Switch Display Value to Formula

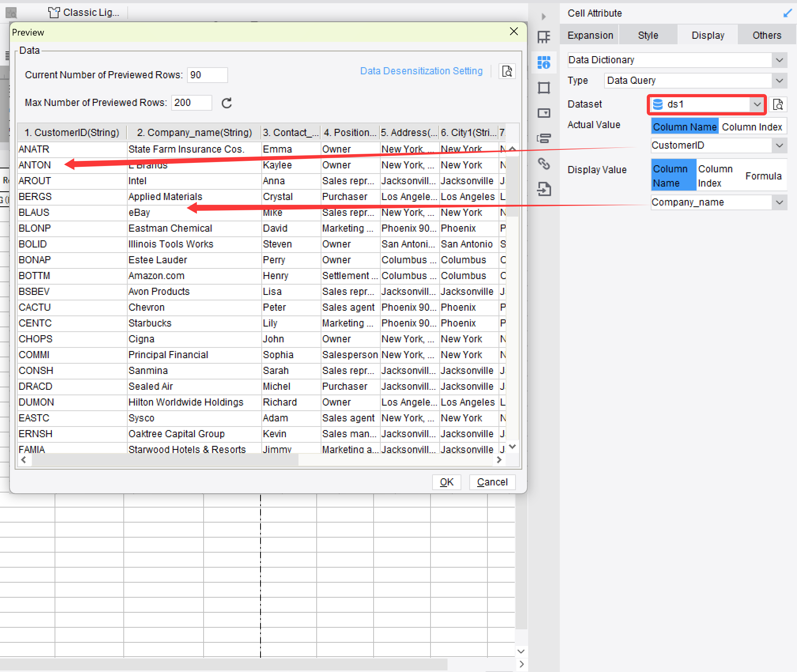point(763,176)
